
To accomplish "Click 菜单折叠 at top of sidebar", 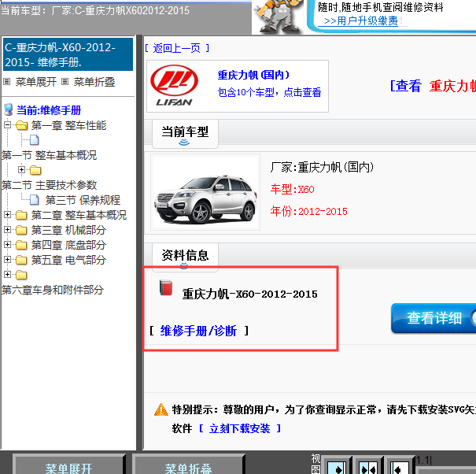I will click(x=94, y=82).
